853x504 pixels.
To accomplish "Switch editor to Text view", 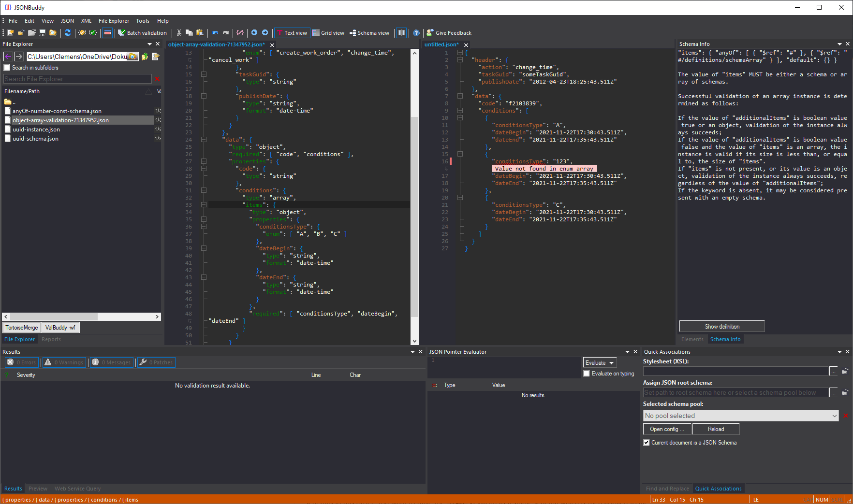I will (292, 33).
